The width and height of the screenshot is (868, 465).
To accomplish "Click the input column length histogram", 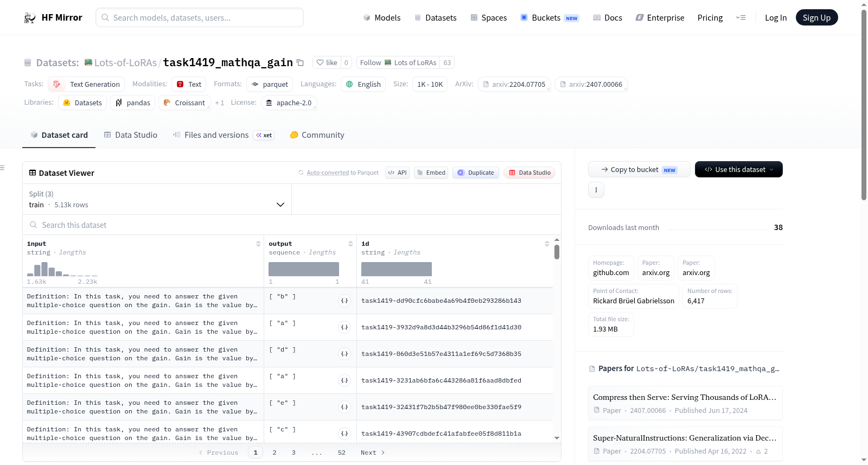I will (x=62, y=269).
